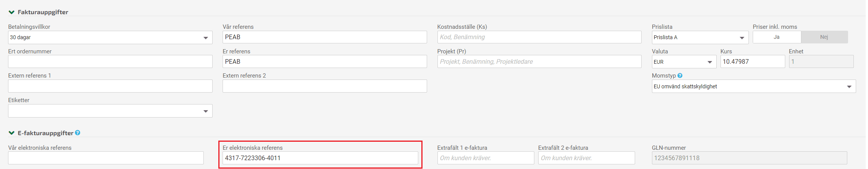
Task: Focus the Projekt input field
Action: coord(539,61)
